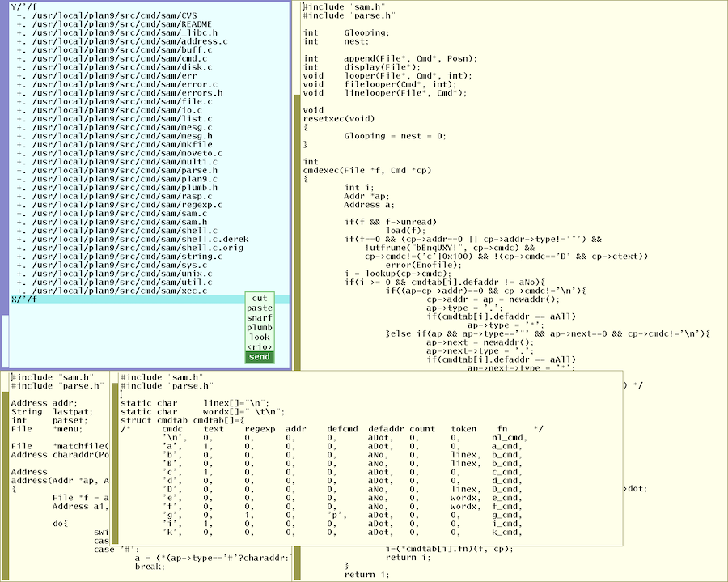Click the "plumb" menu entry
The image size is (728, 582).
[x=260, y=328]
